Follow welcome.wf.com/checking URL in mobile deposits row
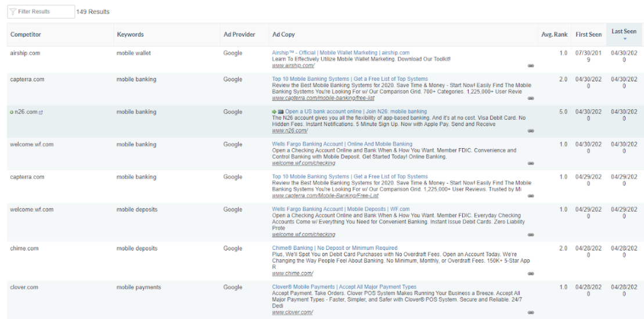 [304, 235]
